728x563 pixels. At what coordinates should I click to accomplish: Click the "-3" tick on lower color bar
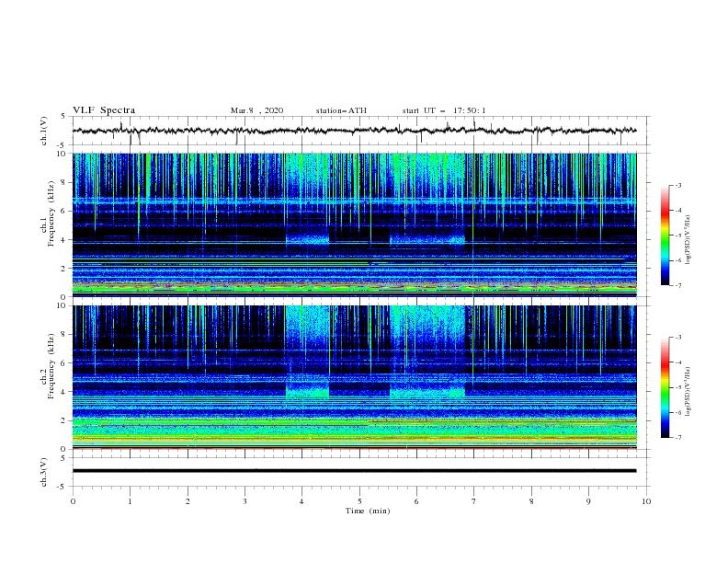(x=677, y=338)
